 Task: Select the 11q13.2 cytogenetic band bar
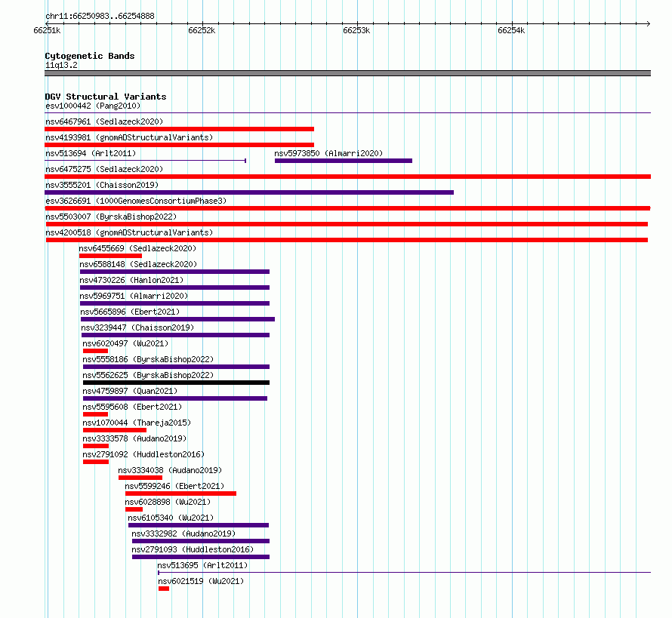tap(347, 73)
